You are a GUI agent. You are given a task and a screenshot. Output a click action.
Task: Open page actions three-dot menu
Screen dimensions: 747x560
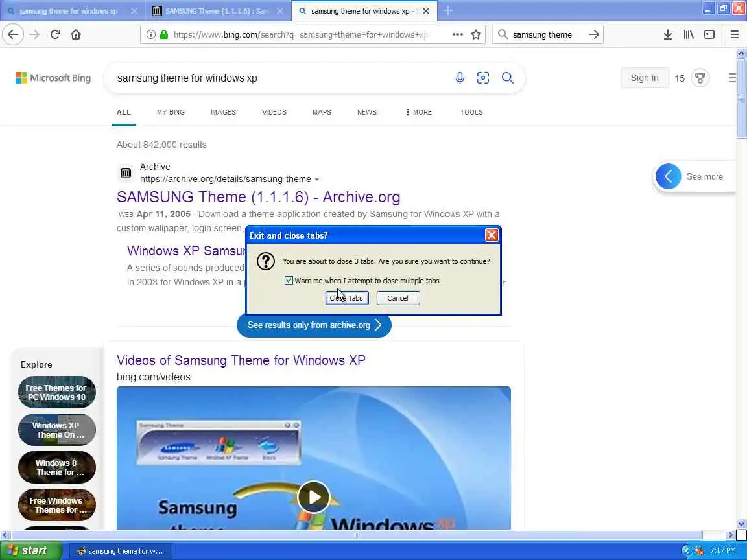click(457, 34)
